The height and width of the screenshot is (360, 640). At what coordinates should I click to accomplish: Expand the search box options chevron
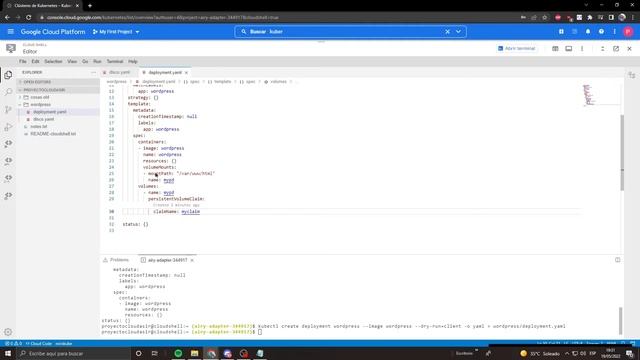coord(458,31)
